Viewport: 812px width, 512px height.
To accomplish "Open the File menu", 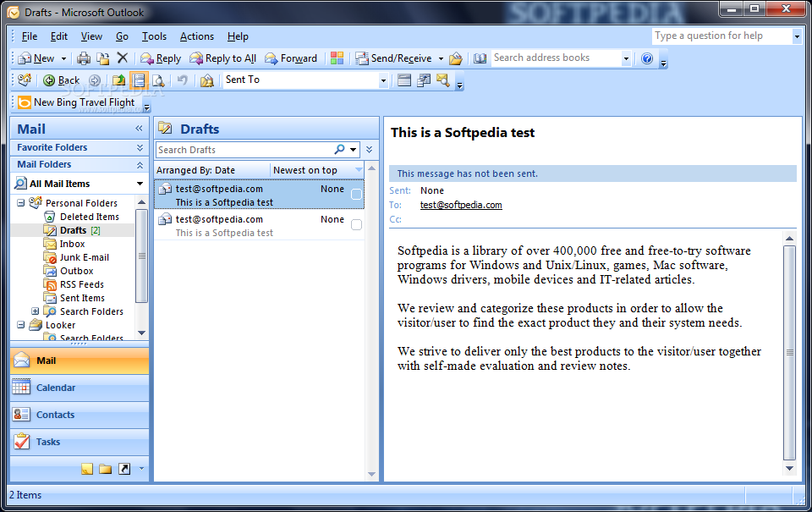I will pos(29,36).
